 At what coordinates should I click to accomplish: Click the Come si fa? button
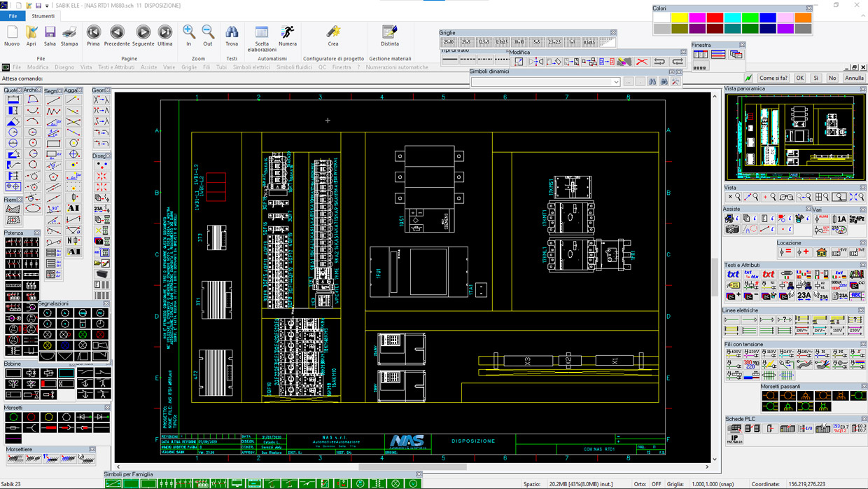pyautogui.click(x=773, y=78)
